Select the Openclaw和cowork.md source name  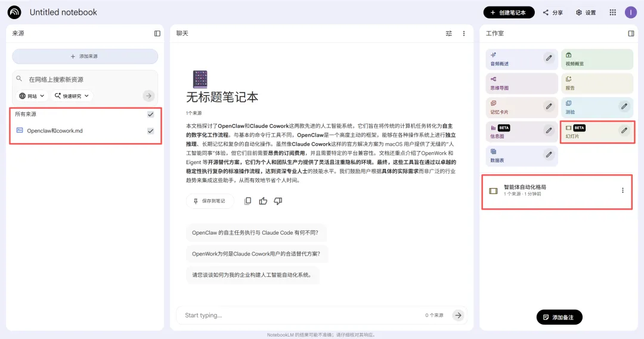55,131
